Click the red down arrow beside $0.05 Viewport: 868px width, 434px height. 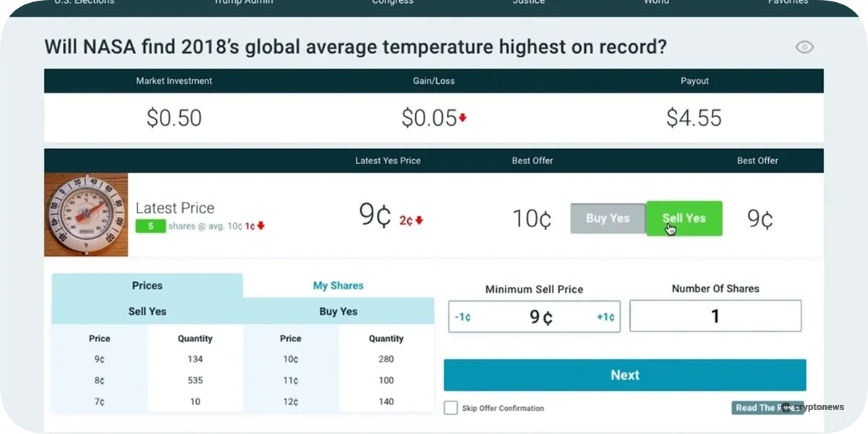coord(463,118)
